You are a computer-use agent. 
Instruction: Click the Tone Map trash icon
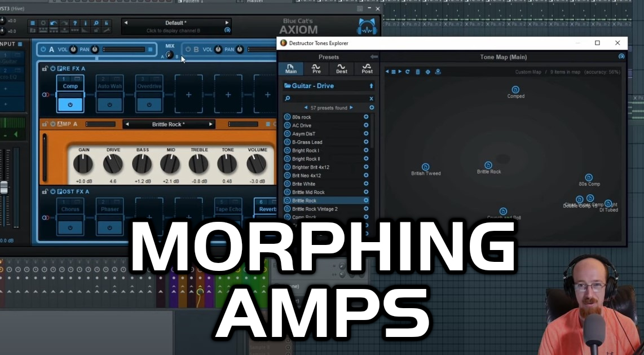[418, 72]
